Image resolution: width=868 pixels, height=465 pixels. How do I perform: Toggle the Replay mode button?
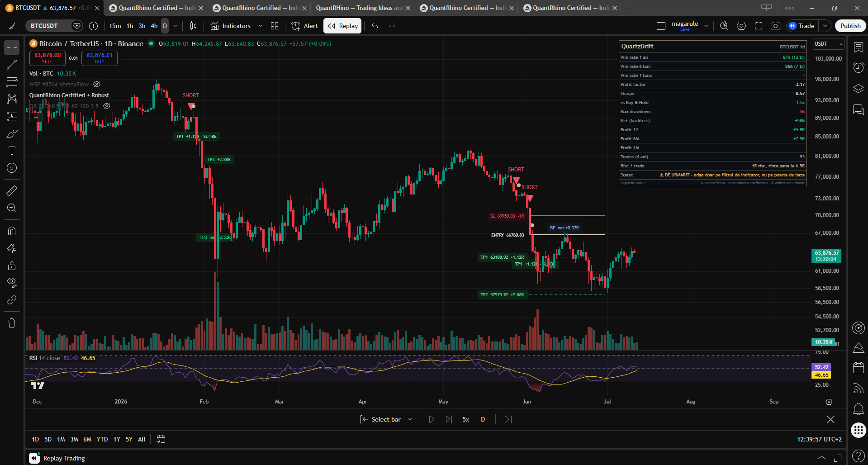342,26
